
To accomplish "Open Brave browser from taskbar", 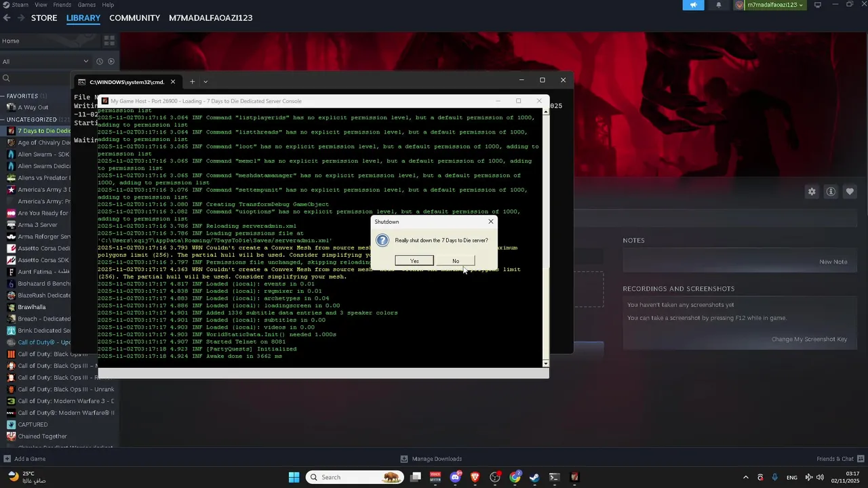I will [x=475, y=477].
